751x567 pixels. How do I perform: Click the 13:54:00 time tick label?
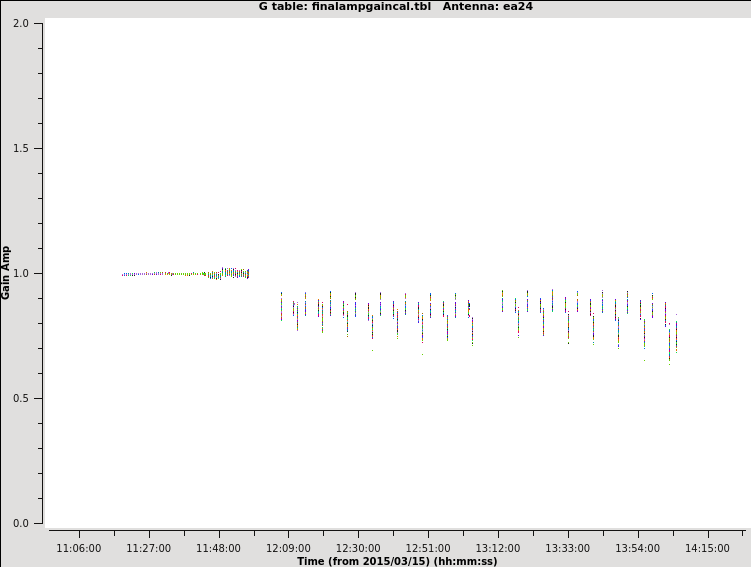[x=638, y=548]
